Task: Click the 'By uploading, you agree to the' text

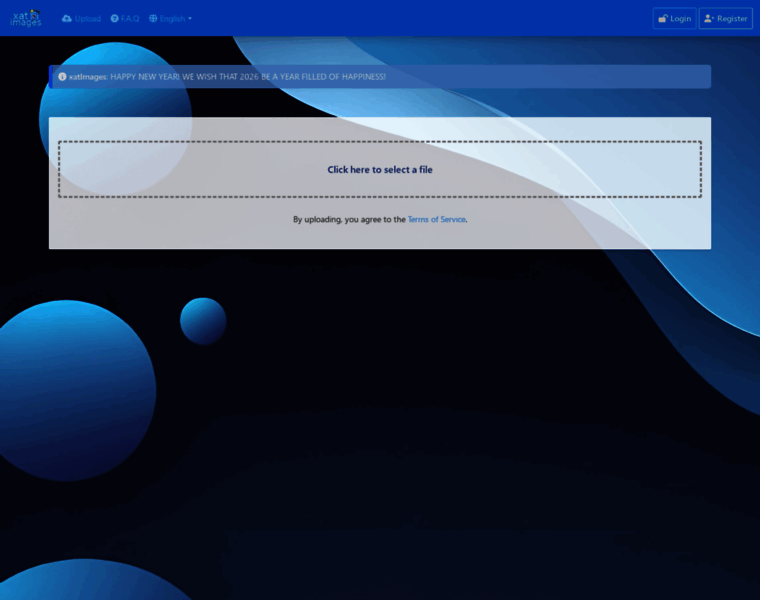Action: (349, 219)
